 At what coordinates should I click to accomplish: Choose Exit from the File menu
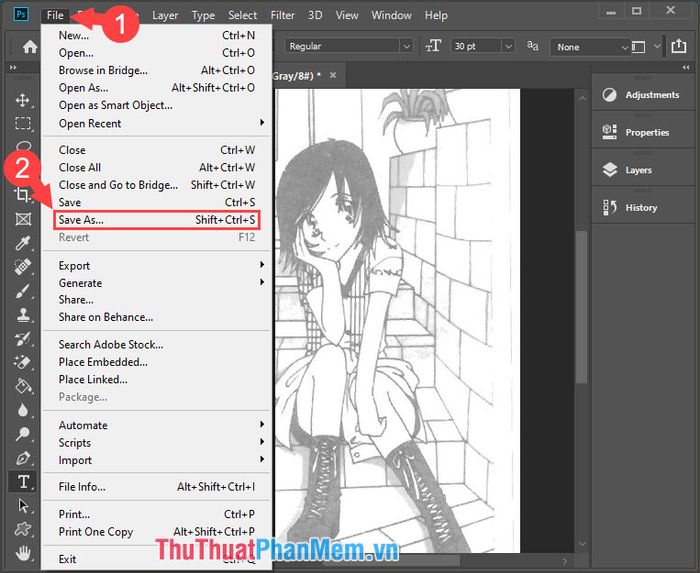(x=156, y=559)
